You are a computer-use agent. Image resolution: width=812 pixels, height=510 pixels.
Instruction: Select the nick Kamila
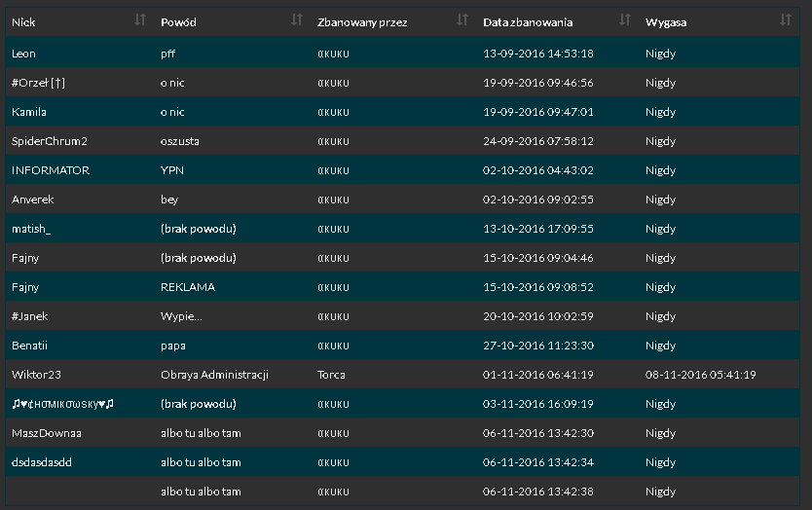click(x=29, y=112)
